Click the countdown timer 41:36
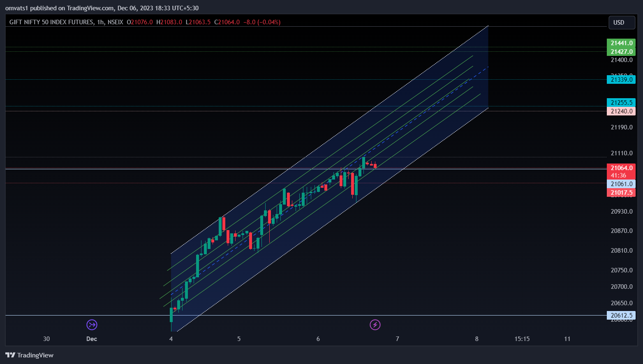Image resolution: width=643 pixels, height=364 pixels. pyautogui.click(x=618, y=175)
